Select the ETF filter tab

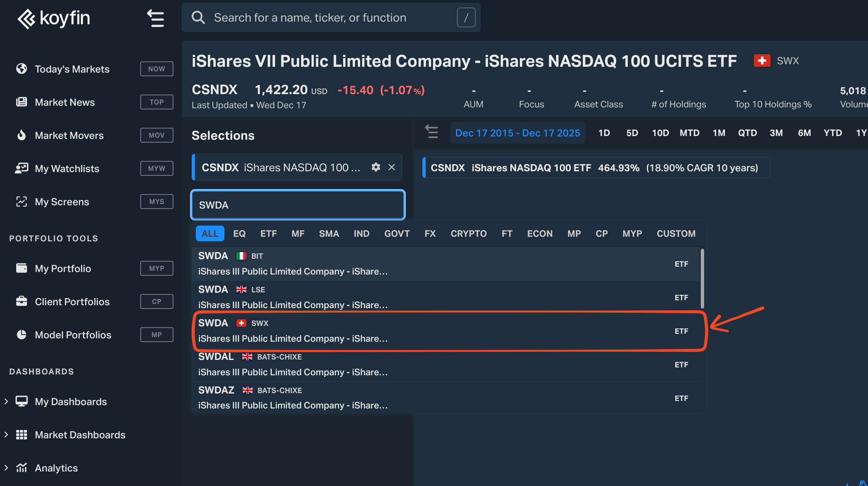pyautogui.click(x=268, y=233)
